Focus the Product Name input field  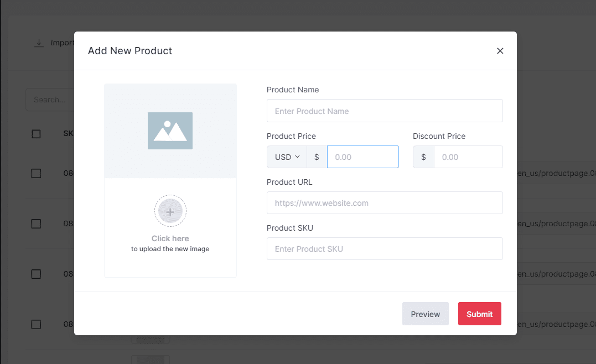(x=384, y=111)
